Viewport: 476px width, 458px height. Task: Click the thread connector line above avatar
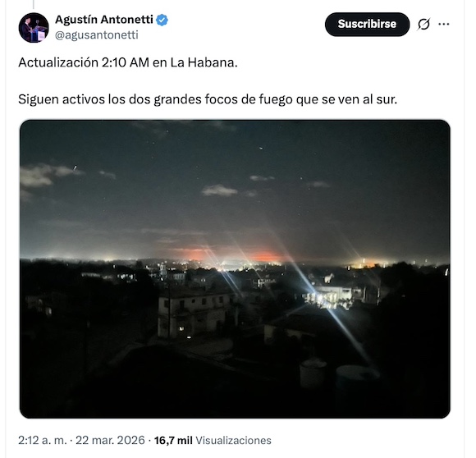point(34,4)
